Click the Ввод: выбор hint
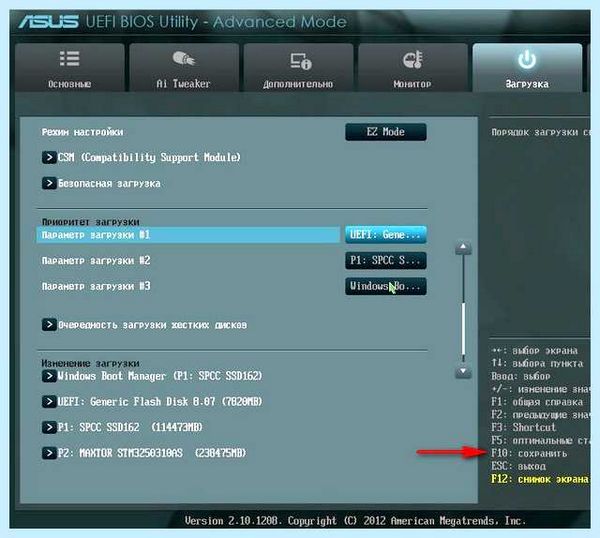This screenshot has height=538, width=600. click(521, 376)
